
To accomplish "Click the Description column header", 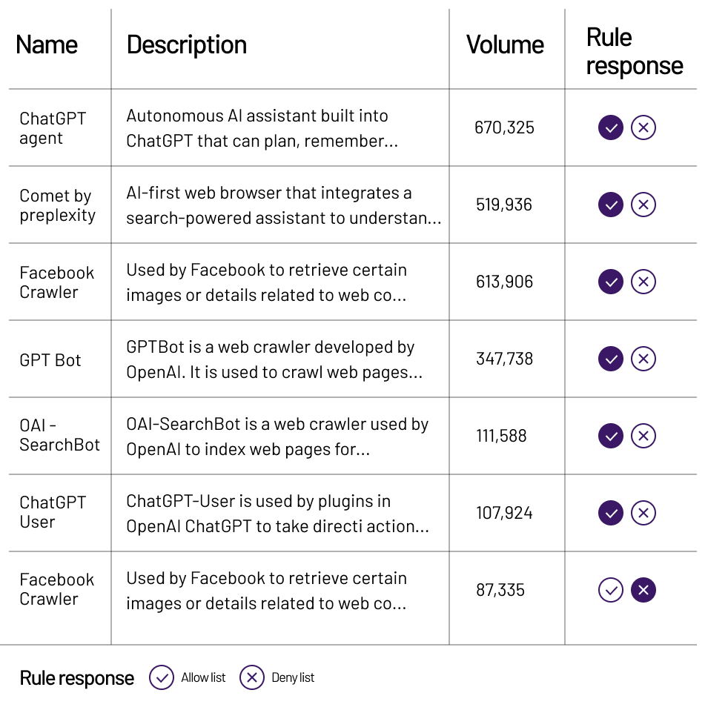I will pos(187,44).
